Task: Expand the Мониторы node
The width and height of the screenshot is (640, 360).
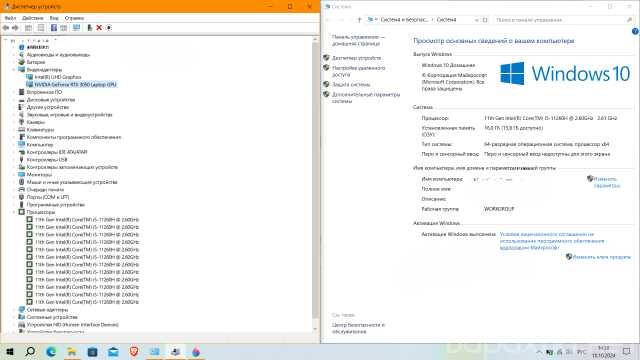Action: [13, 175]
